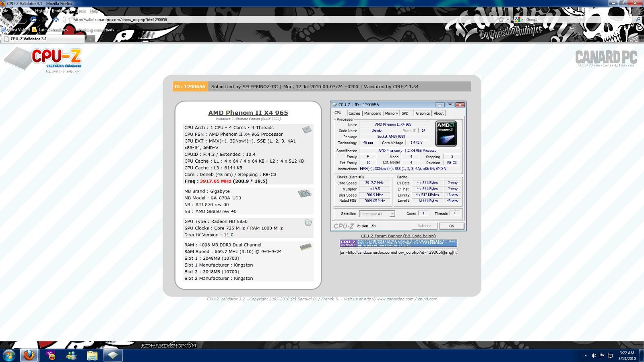Click the AMD Phenom II X4 965 heading
This screenshot has width=644, height=362.
click(x=248, y=113)
